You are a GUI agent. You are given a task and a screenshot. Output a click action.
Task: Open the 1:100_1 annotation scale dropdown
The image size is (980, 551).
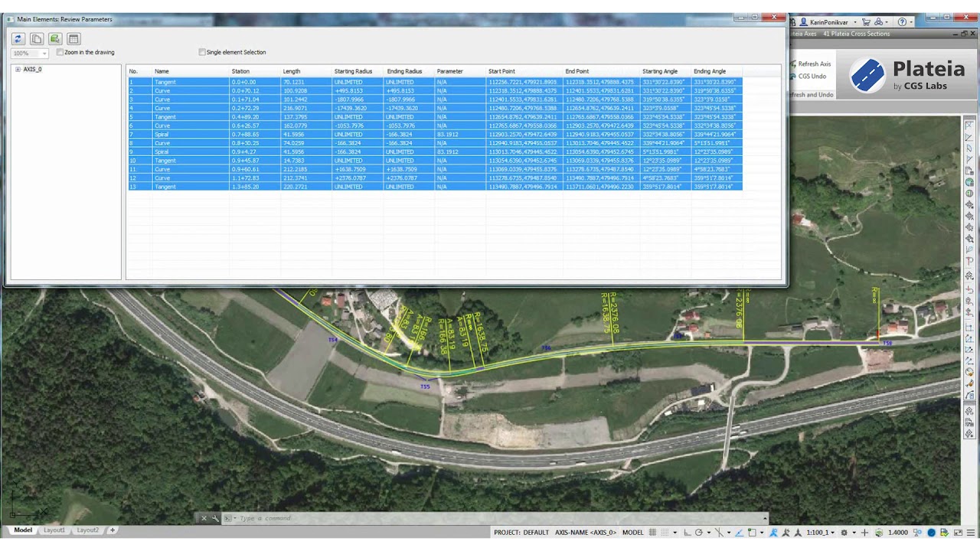point(819,533)
